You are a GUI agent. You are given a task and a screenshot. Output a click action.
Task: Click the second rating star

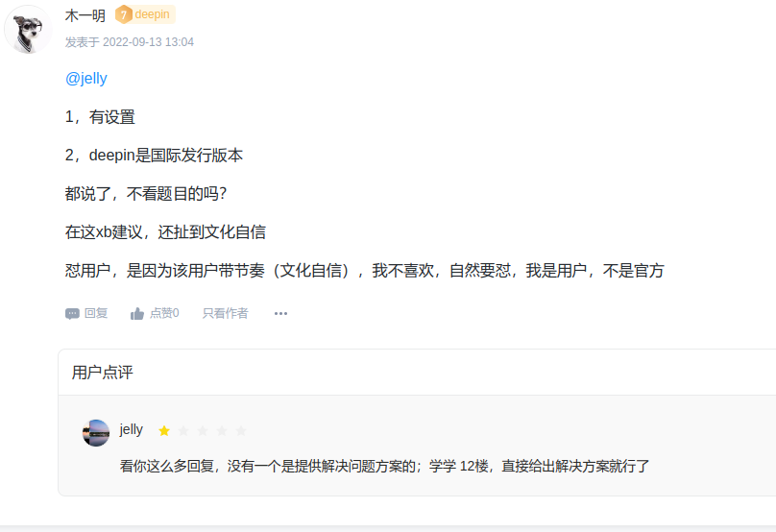[x=183, y=430]
